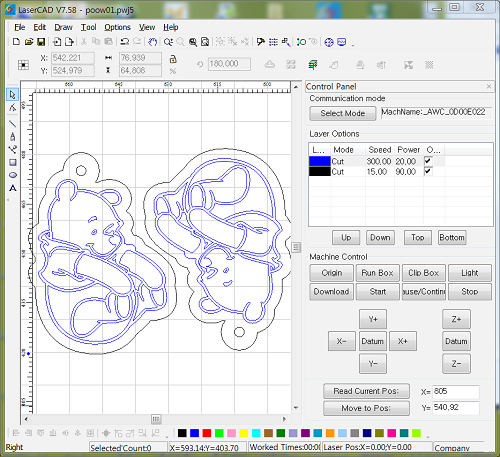Viewport: 500px width, 457px height.
Task: Select the polyline tool
Action: 12,149
